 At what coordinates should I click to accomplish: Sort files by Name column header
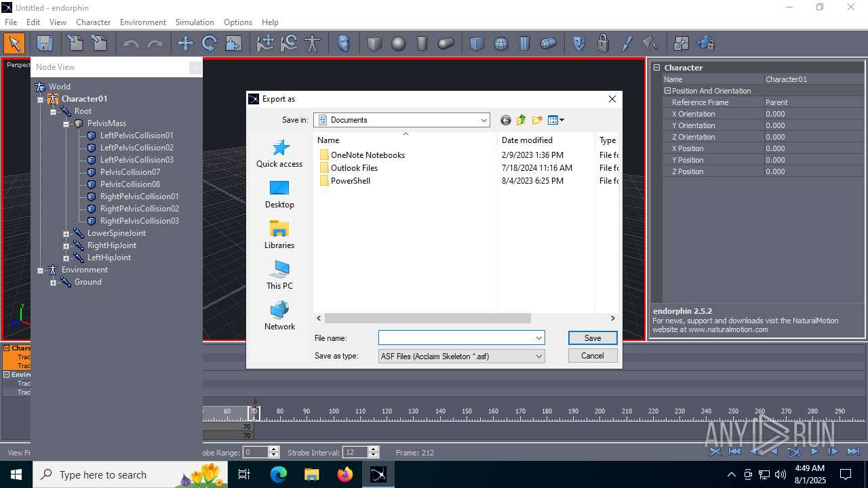(406, 140)
